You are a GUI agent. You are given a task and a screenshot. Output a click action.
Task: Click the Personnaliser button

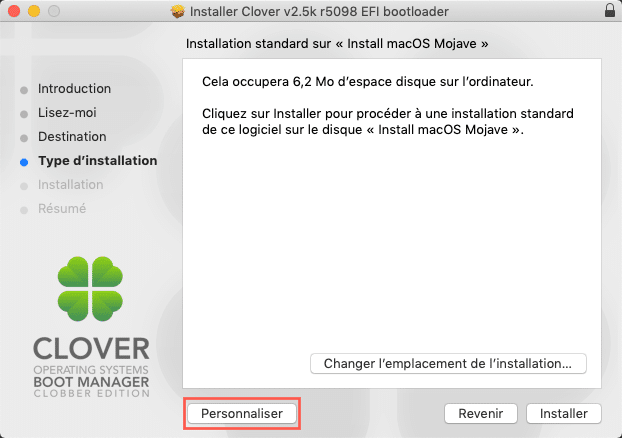click(x=242, y=413)
